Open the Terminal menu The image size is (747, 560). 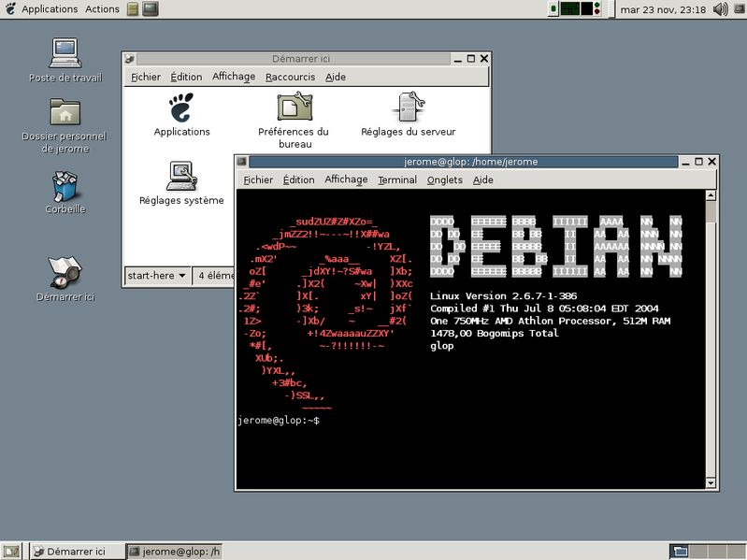point(397,179)
